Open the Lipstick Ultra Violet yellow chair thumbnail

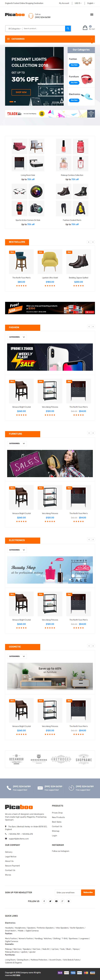pyautogui.click(x=50, y=262)
